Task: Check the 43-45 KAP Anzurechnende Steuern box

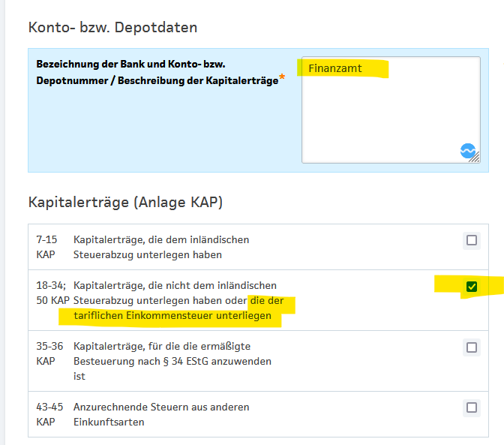Action: [472, 407]
